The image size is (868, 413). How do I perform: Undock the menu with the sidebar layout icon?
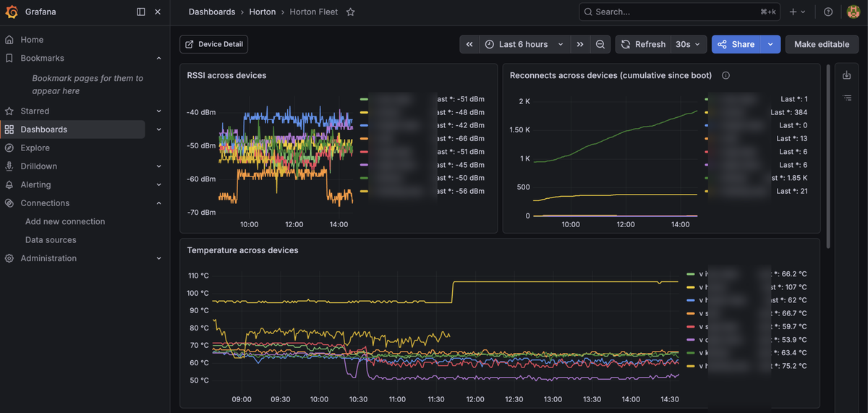tap(141, 12)
